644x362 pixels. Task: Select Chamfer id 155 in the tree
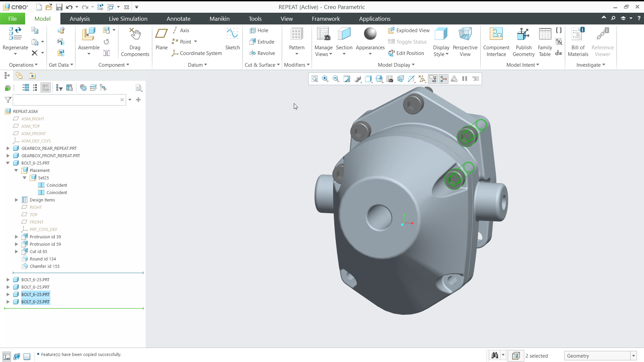[x=45, y=266]
